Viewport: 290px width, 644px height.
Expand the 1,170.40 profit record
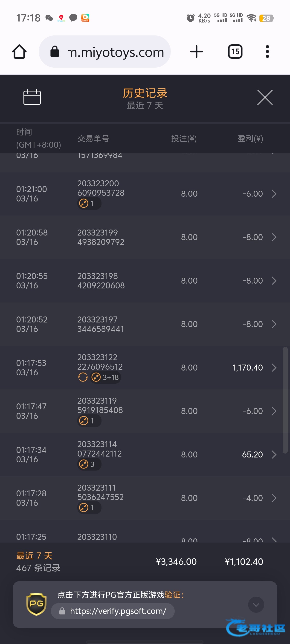point(274,368)
